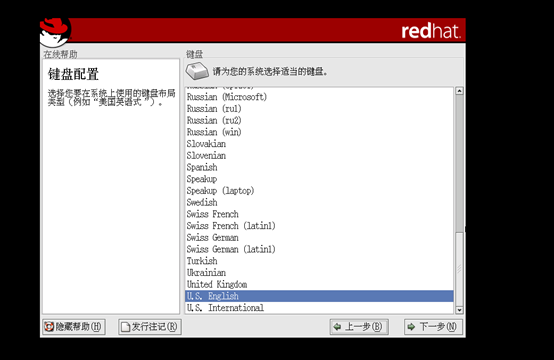Screen dimensions: 554x360
Task: Choose Turkish keyboard layout
Action: click(319, 261)
